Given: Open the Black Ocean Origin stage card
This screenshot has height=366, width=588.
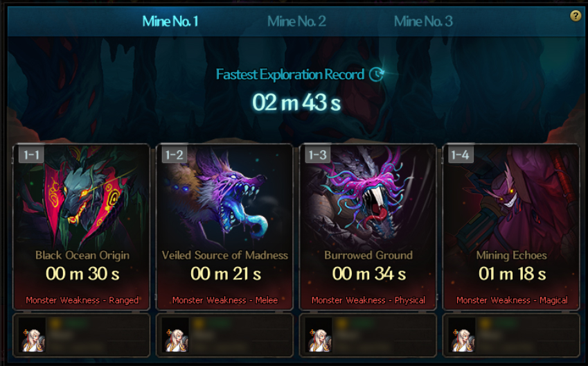Looking at the screenshot, I should pos(82,227).
